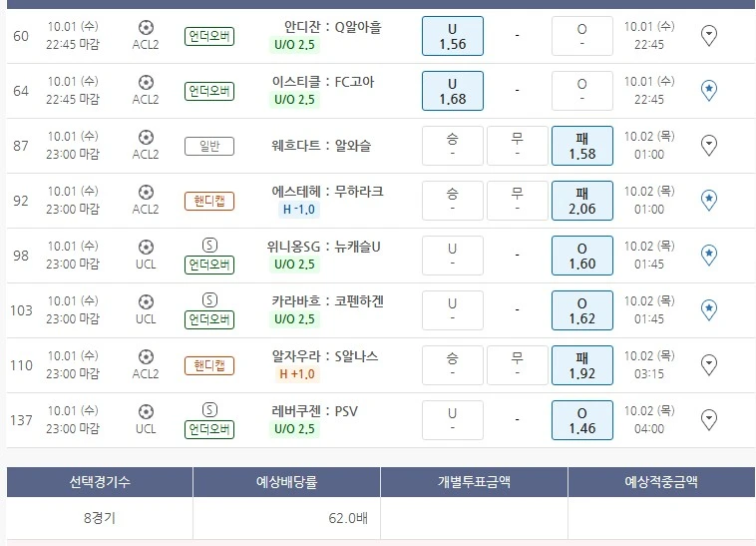This screenshot has width=756, height=546.
Task: Click the star pin icon in 이스티클 row
Action: (709, 91)
